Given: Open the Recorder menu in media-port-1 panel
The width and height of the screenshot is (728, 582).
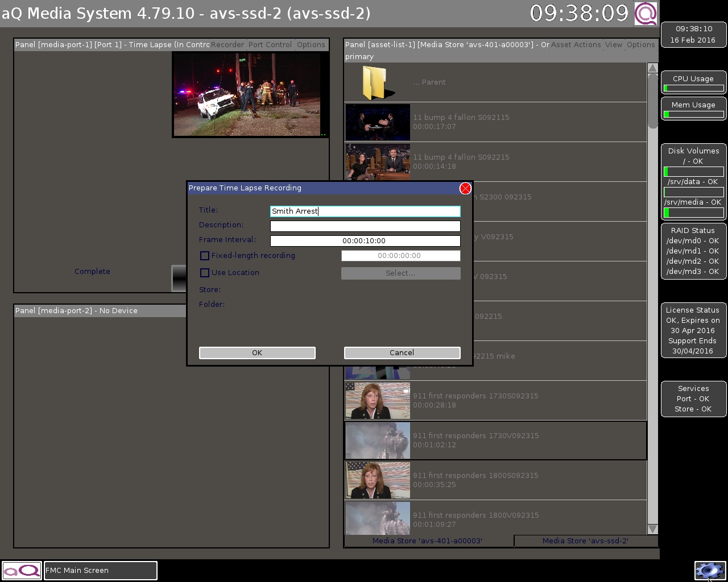Looking at the screenshot, I should pos(227,45).
